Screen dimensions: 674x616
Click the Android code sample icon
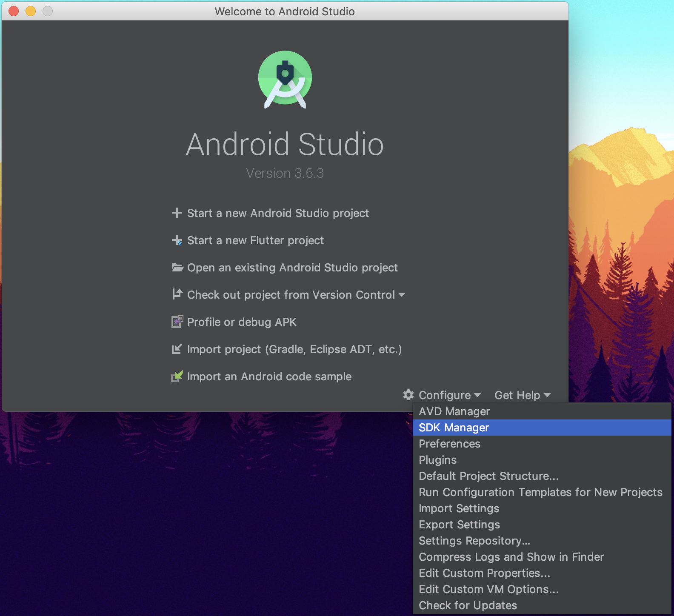tap(177, 376)
